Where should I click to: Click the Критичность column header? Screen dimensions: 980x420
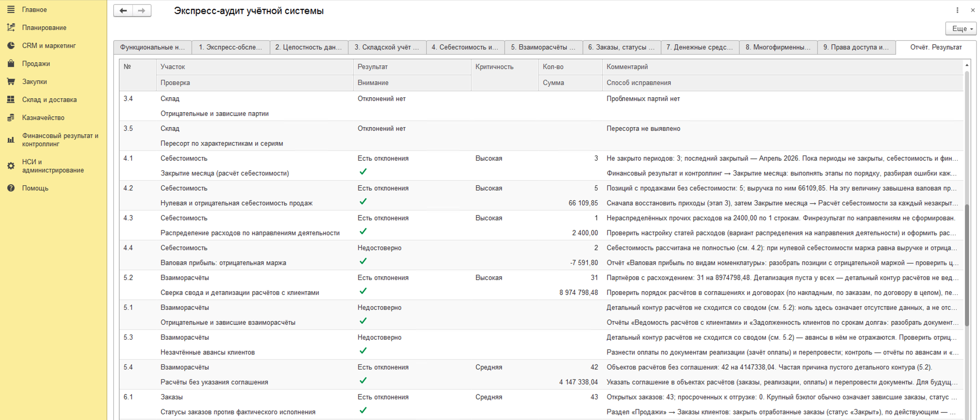coord(504,75)
